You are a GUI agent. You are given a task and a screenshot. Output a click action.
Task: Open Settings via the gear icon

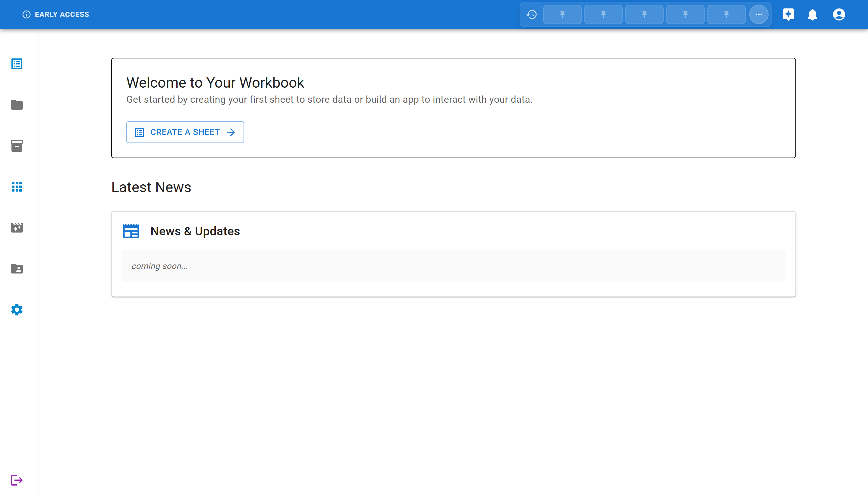[16, 310]
